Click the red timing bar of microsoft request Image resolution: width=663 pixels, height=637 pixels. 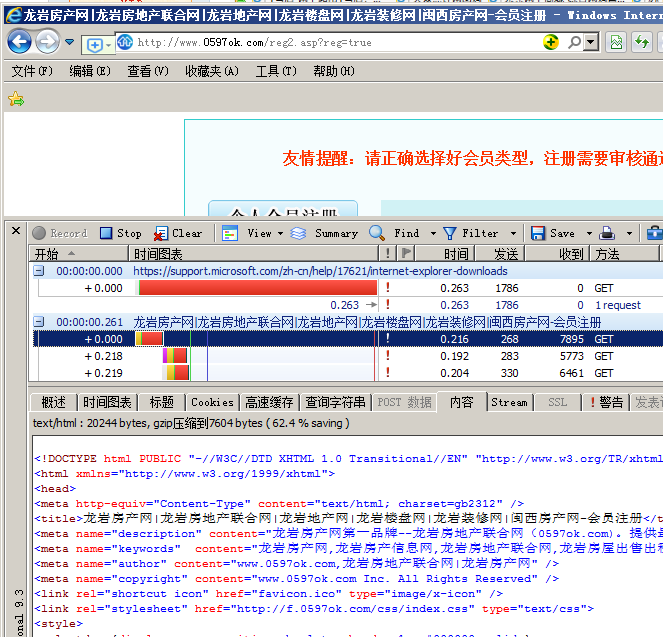click(x=258, y=288)
